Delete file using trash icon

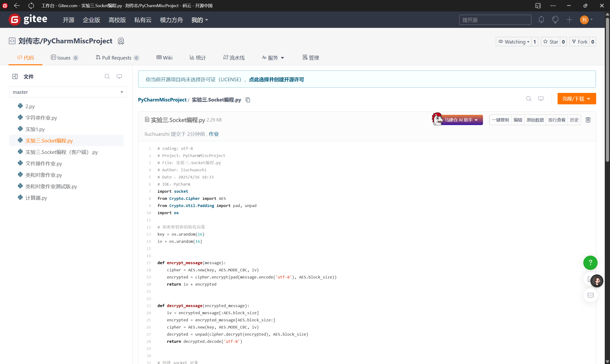pos(588,120)
